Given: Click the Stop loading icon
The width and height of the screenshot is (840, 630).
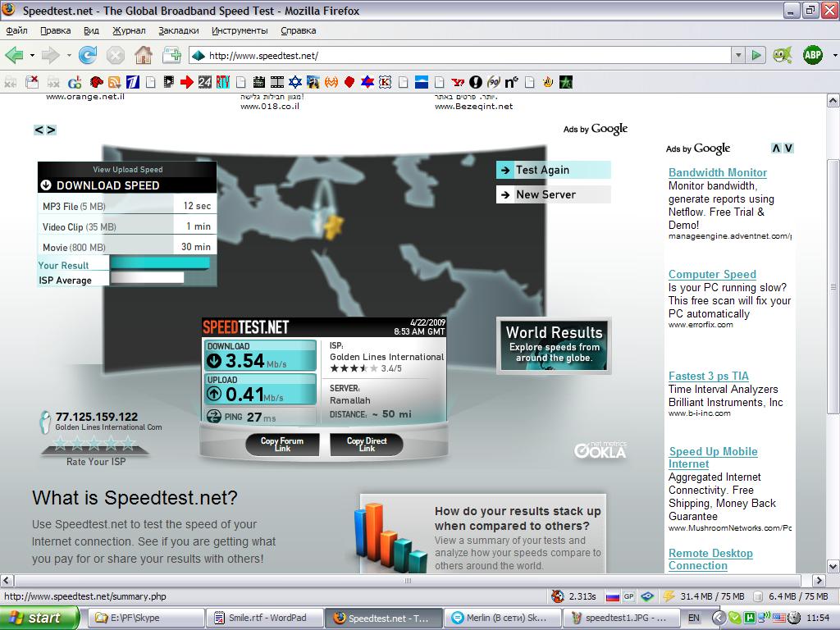Looking at the screenshot, I should (115, 55).
